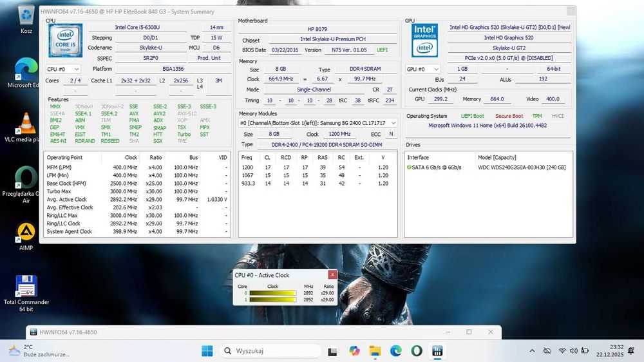Click the BGA1356 platform field
This screenshot has height=362, width=644.
[x=173, y=69]
